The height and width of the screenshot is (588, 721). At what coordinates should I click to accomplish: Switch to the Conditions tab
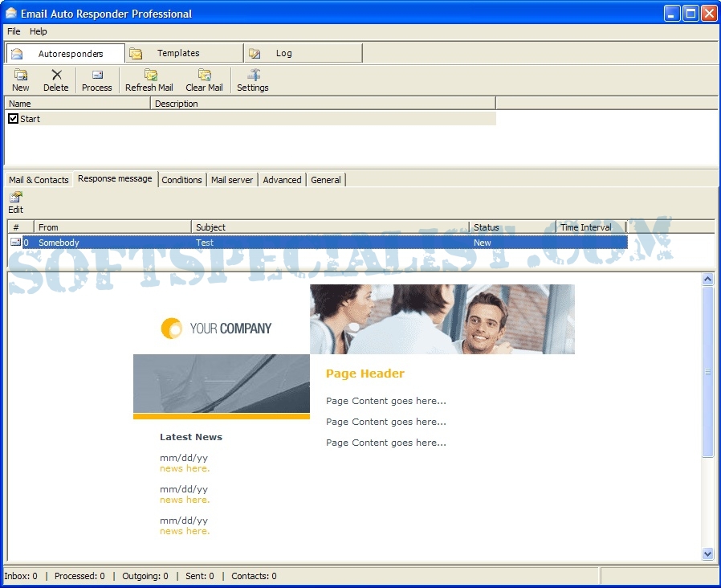(181, 180)
